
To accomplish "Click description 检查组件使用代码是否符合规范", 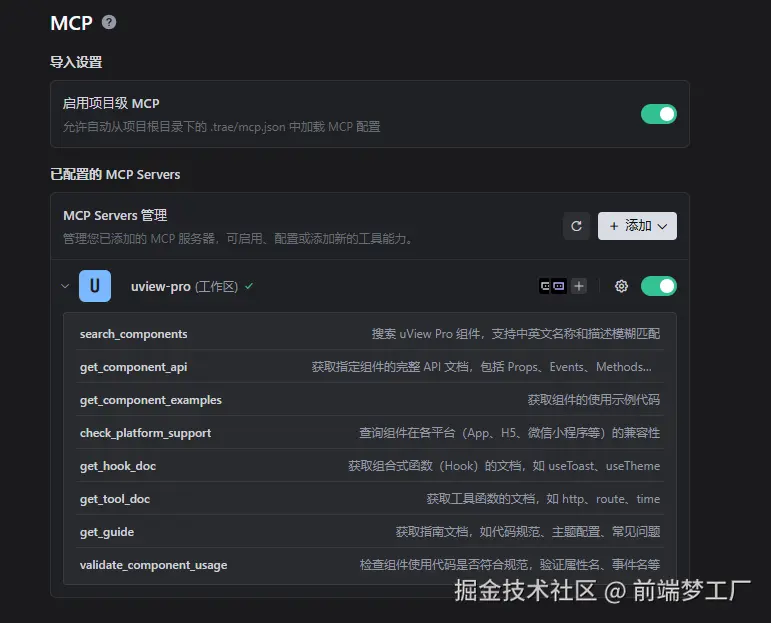I will pyautogui.click(x=510, y=564).
